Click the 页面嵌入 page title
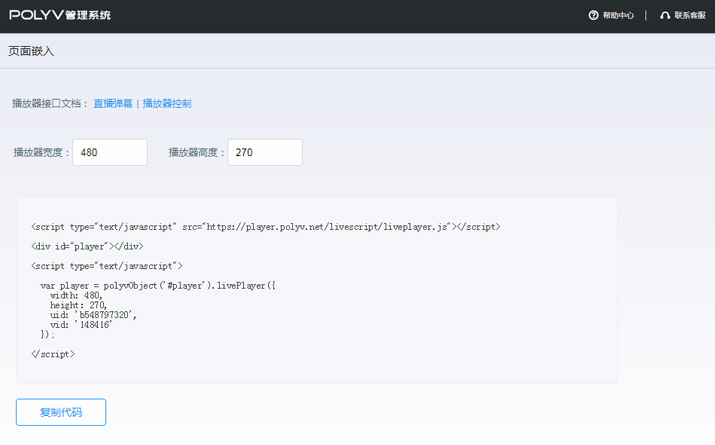Image resolution: width=715 pixels, height=445 pixels. coord(31,51)
